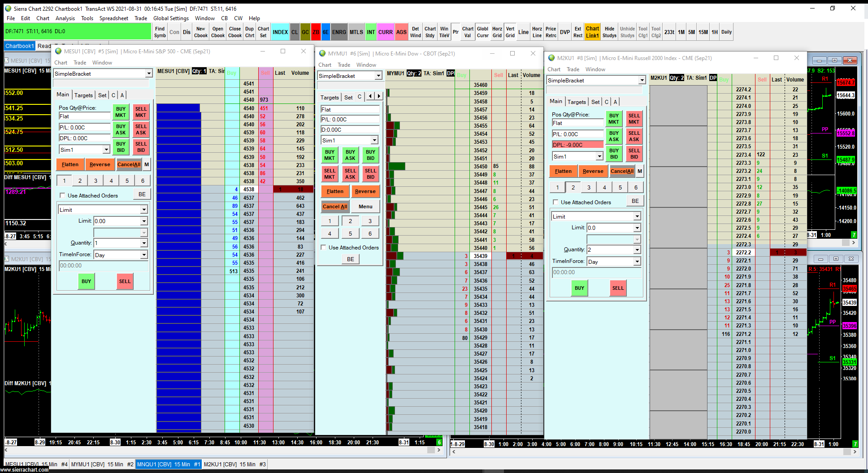Click the Close Cbook toolbar button

tap(235, 32)
